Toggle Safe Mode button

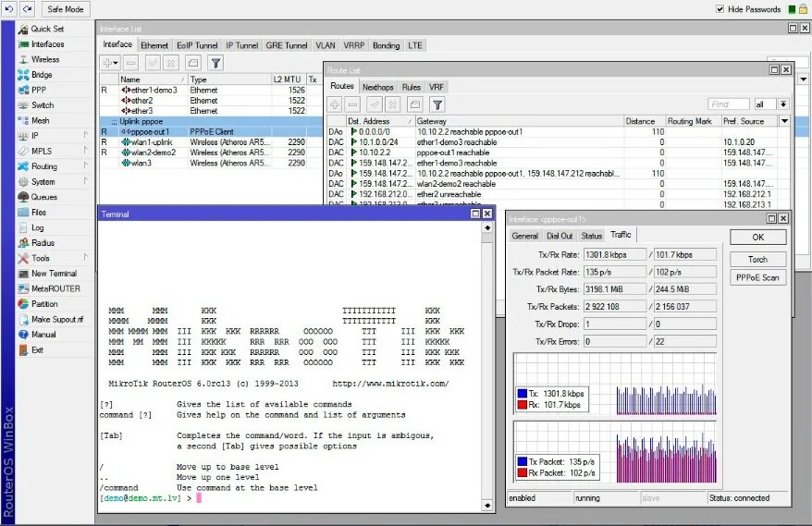[x=66, y=9]
